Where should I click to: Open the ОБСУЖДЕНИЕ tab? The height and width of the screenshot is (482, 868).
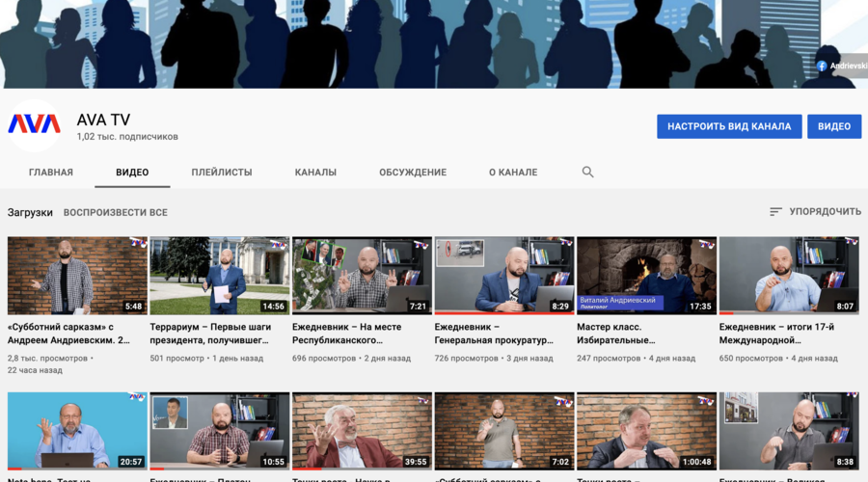point(413,173)
